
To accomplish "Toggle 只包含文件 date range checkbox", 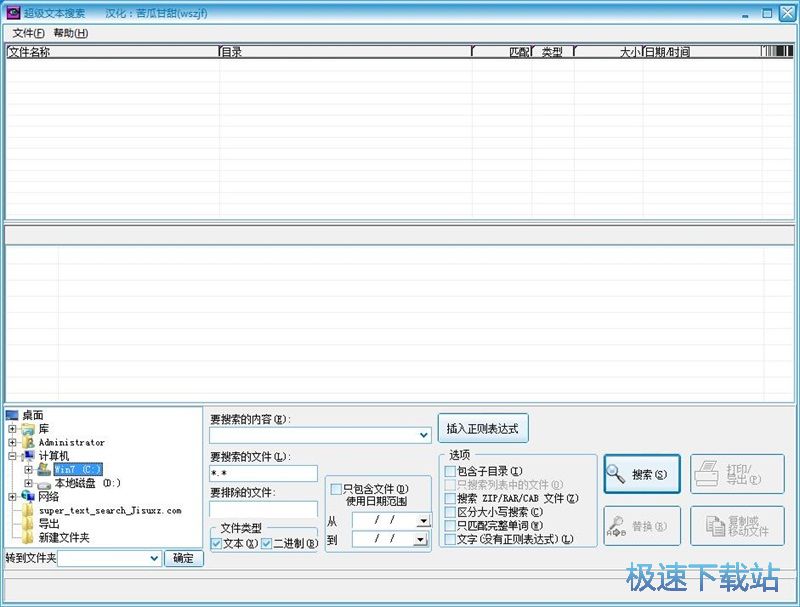I will [x=336, y=489].
